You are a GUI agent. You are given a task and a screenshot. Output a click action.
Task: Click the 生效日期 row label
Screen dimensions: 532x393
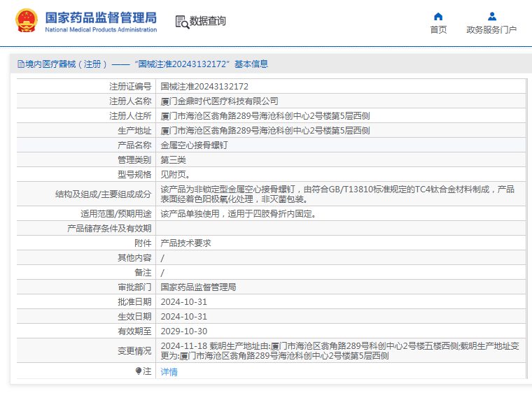point(134,316)
